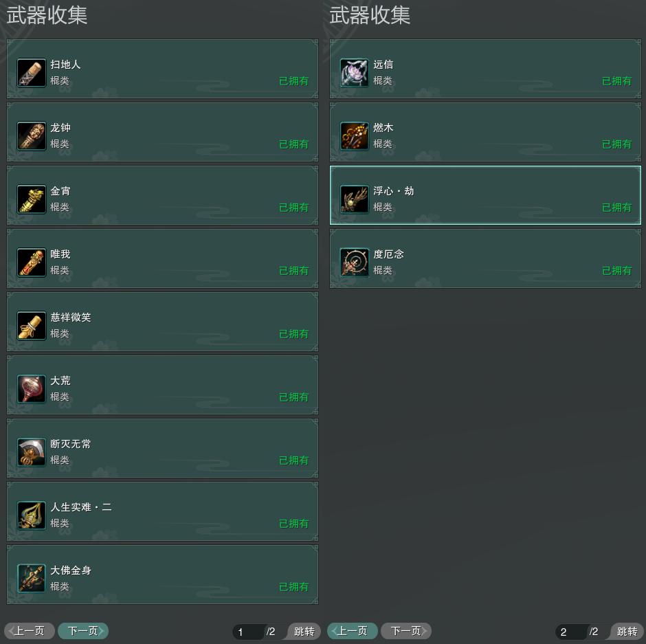Click 上一页 in the left panel
Screen dimensions: 646x644
[30, 631]
